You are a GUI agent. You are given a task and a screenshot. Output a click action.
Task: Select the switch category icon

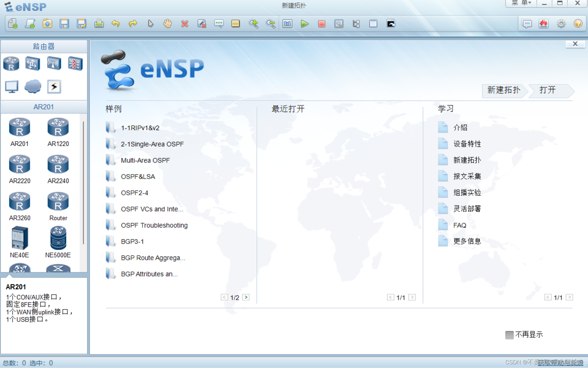(32, 64)
